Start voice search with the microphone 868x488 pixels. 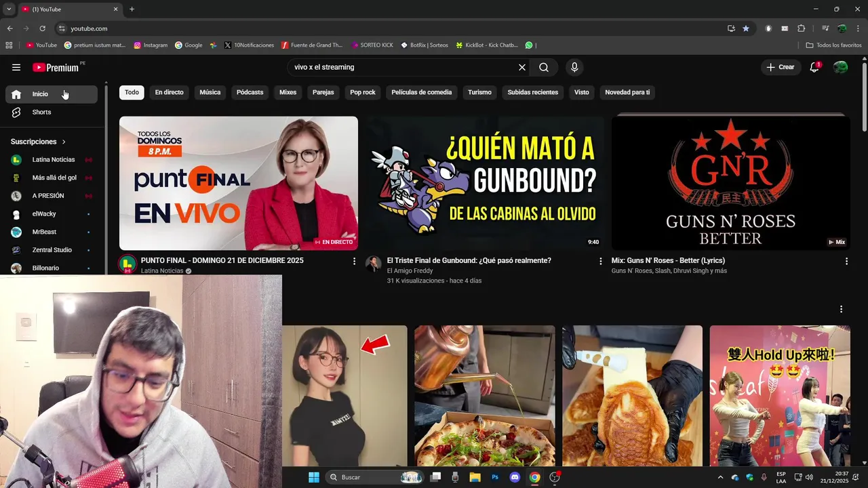pyautogui.click(x=574, y=67)
